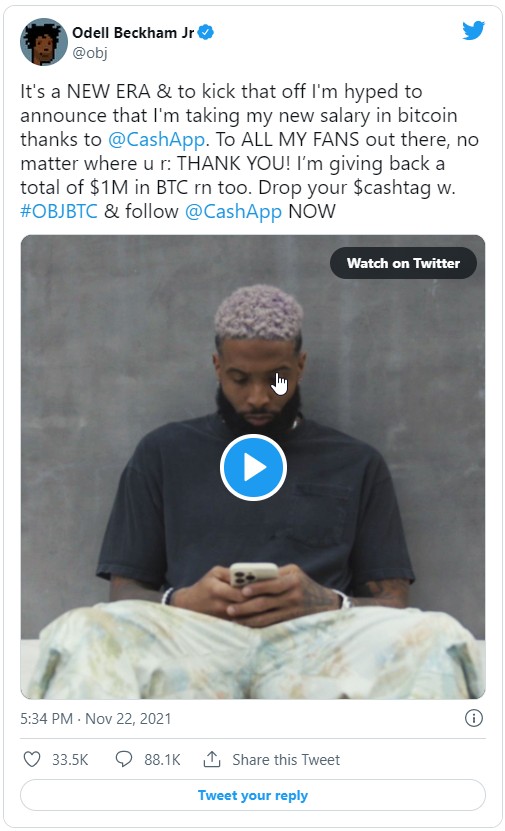Click the Watch on Twitter button
The height and width of the screenshot is (831, 505).
click(x=403, y=263)
